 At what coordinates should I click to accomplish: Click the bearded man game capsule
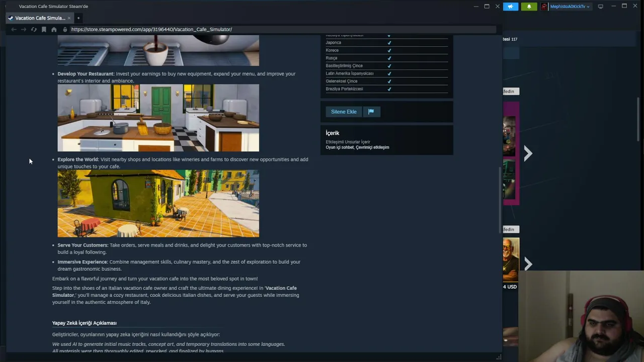tap(511, 259)
